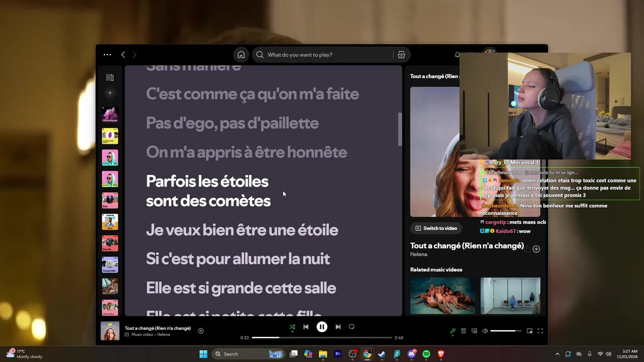
Task: Open the Spotify three-dots menu
Action: 107,54
